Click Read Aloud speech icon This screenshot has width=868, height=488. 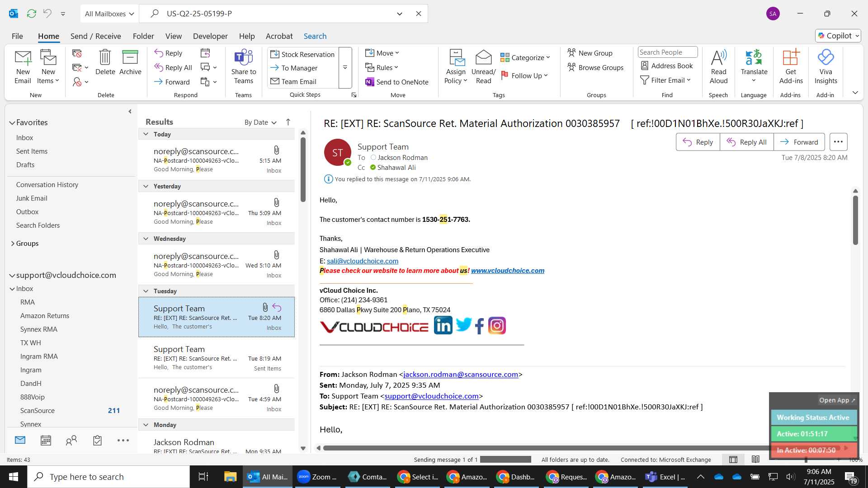coord(718,66)
